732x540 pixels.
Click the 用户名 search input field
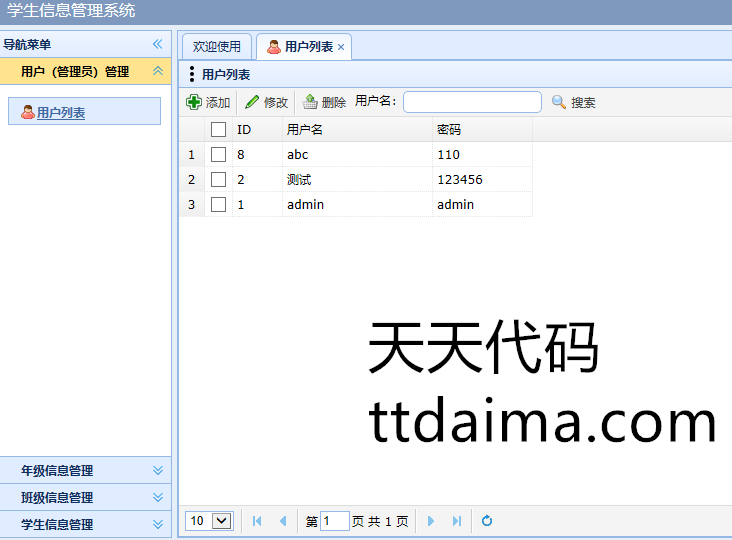tap(472, 102)
